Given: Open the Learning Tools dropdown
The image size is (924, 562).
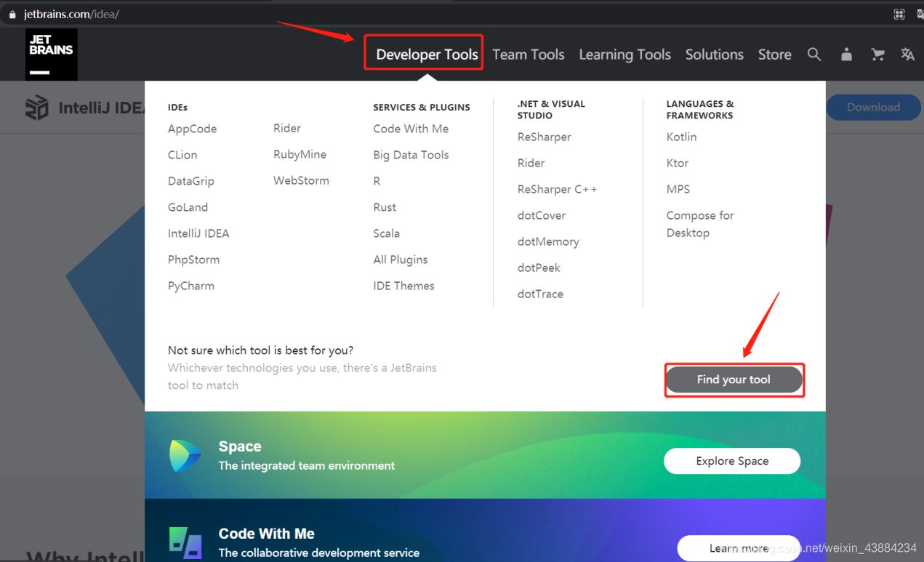Looking at the screenshot, I should point(624,55).
